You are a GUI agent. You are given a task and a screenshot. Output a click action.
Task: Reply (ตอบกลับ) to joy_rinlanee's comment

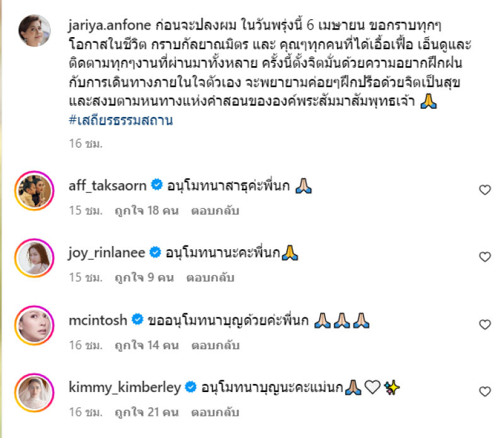pyautogui.click(x=210, y=278)
